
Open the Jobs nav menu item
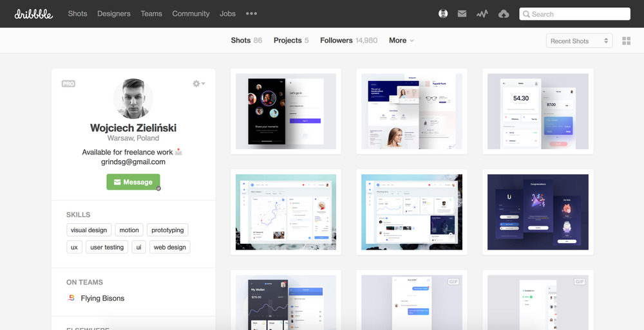pyautogui.click(x=227, y=14)
